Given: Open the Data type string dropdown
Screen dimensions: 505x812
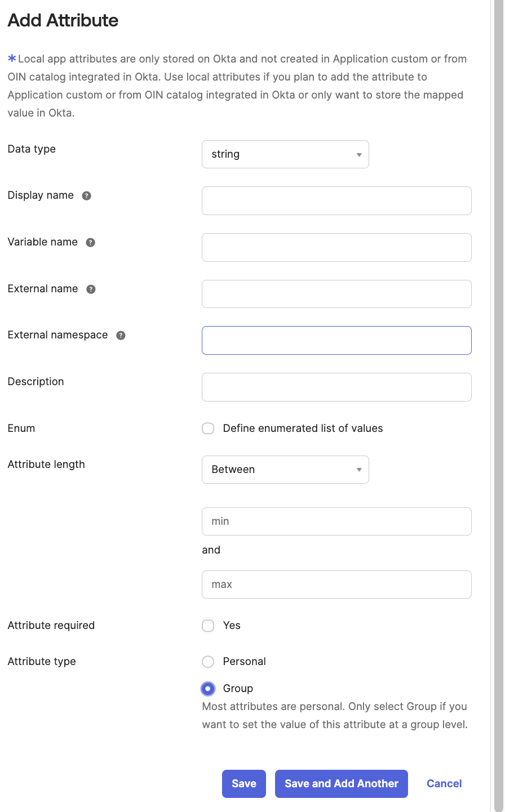Looking at the screenshot, I should click(x=285, y=154).
